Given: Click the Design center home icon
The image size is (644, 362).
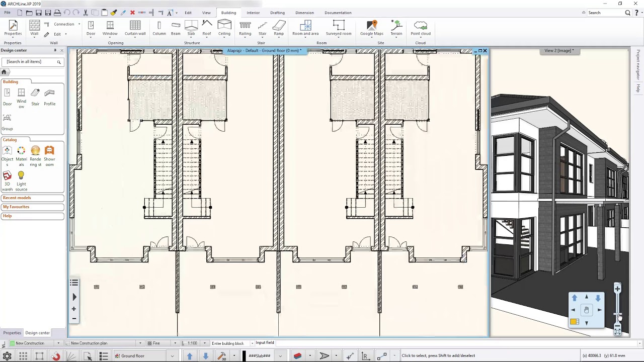Looking at the screenshot, I should [4, 72].
